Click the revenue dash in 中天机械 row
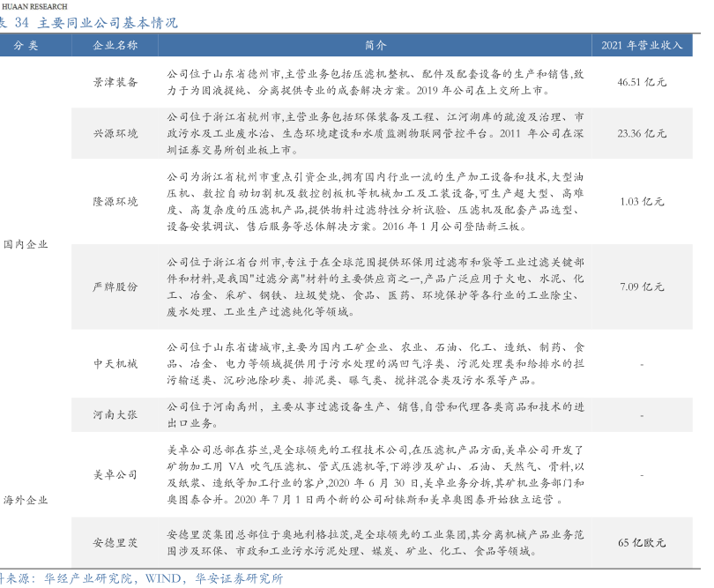Screen dimensions: 714x588 (x=642, y=364)
